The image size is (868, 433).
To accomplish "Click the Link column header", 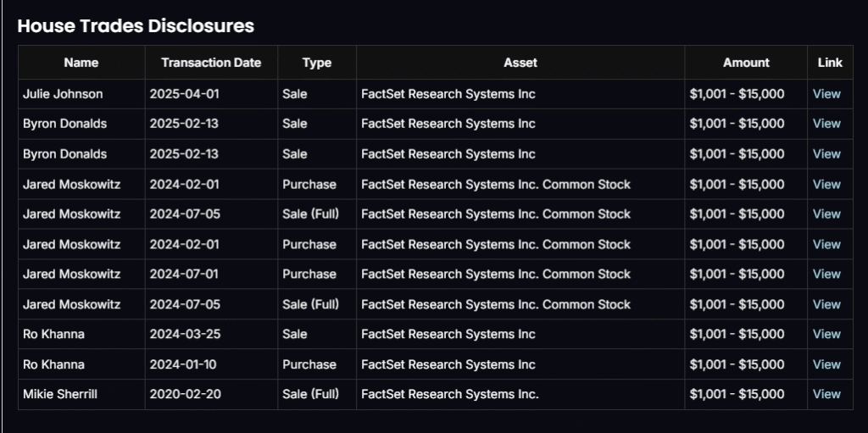I will tap(830, 63).
